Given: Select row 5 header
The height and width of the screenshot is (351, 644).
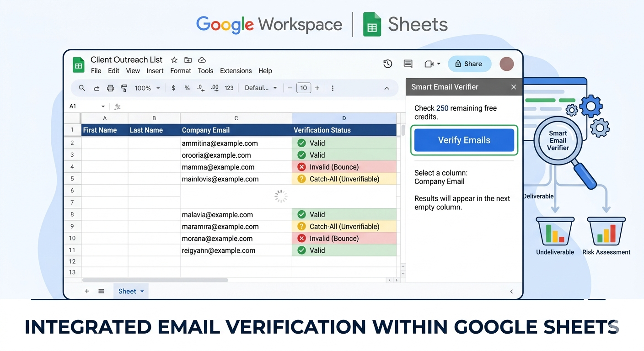Looking at the screenshot, I should pos(72,179).
